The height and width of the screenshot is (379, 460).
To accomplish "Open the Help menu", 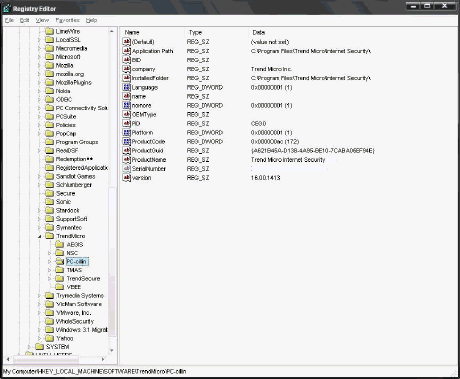I will 91,20.
